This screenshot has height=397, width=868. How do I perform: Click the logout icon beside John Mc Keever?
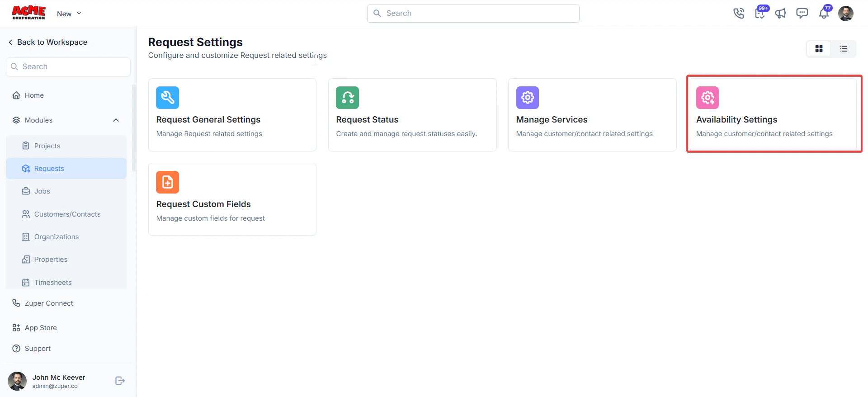[x=120, y=381]
